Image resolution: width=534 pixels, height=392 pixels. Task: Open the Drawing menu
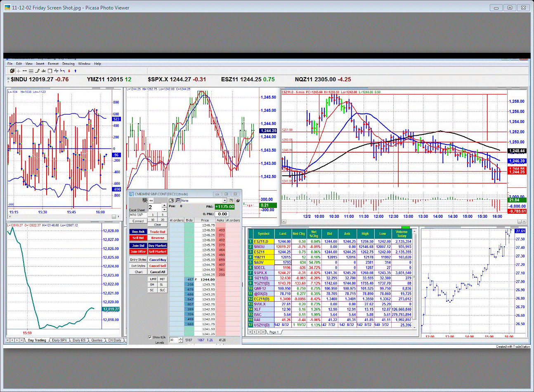[69, 64]
